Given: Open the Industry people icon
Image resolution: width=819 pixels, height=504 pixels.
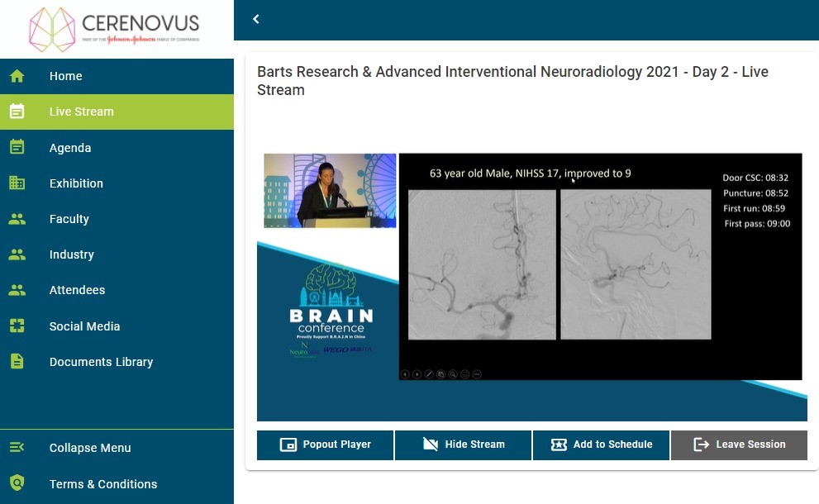Looking at the screenshot, I should [x=17, y=254].
